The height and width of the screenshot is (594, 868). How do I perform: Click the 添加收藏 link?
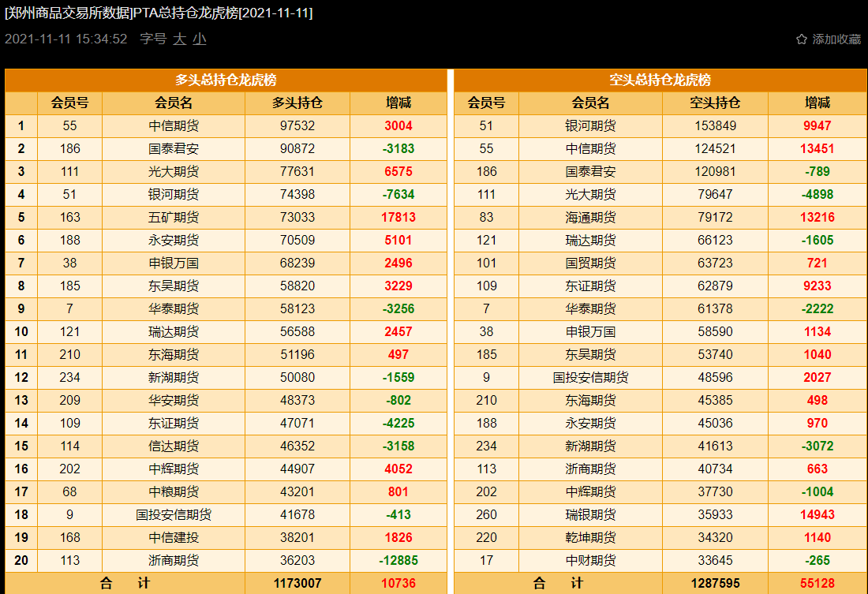pos(836,39)
